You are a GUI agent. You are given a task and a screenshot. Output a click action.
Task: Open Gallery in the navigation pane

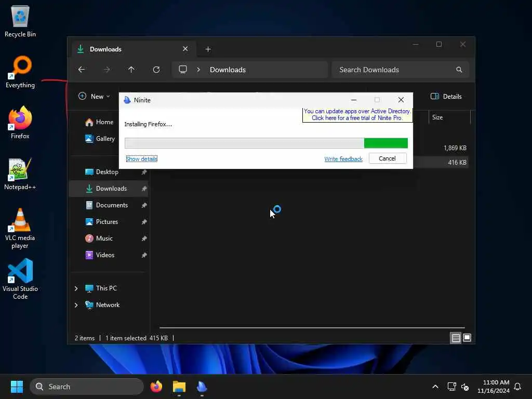[x=100, y=138]
